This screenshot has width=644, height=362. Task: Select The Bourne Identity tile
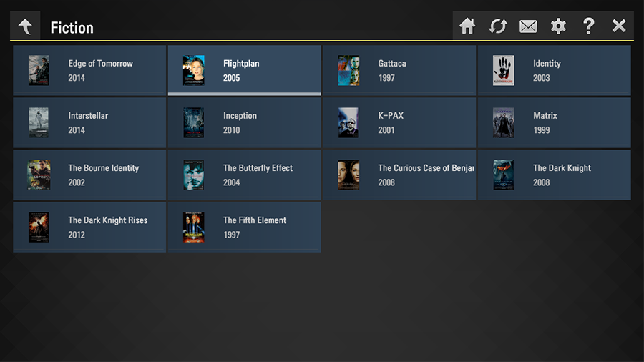[x=89, y=175]
